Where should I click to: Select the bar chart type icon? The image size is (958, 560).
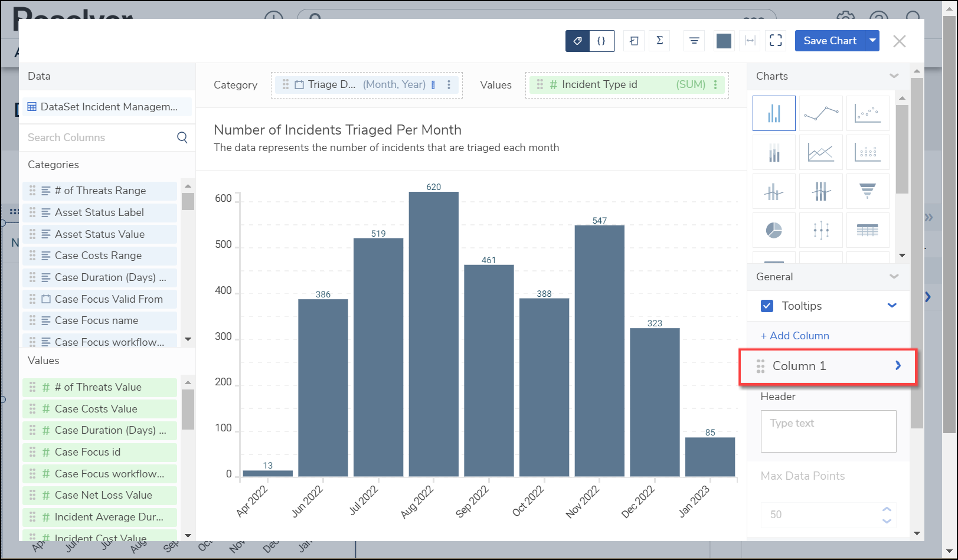pyautogui.click(x=774, y=113)
